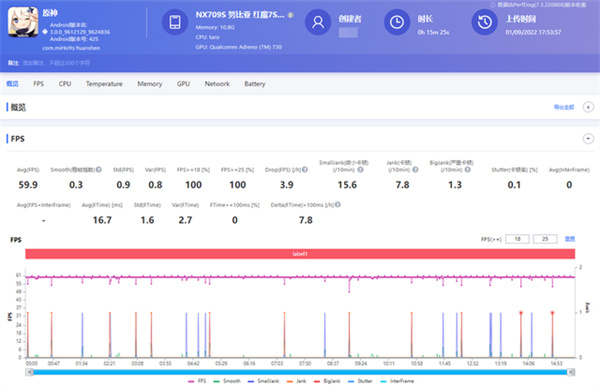
Task: Toggle the BigJank legend series
Action: click(x=327, y=381)
